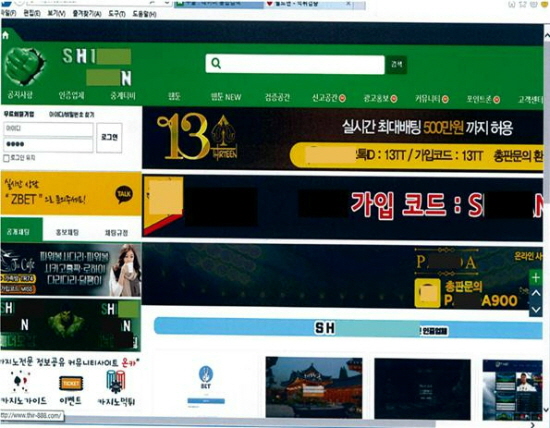Screen dimensions: 550x428
Task: Click the light blue SH header bar
Action: tap(348, 328)
